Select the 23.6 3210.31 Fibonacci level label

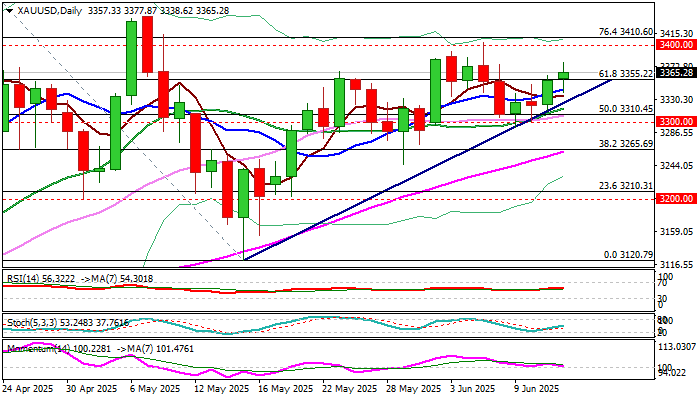[x=625, y=186]
